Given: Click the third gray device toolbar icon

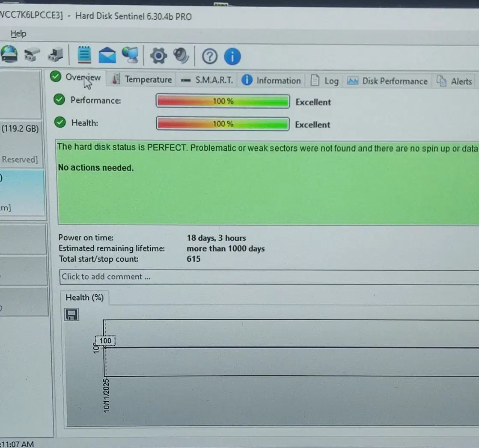Looking at the screenshot, I should [x=56, y=55].
